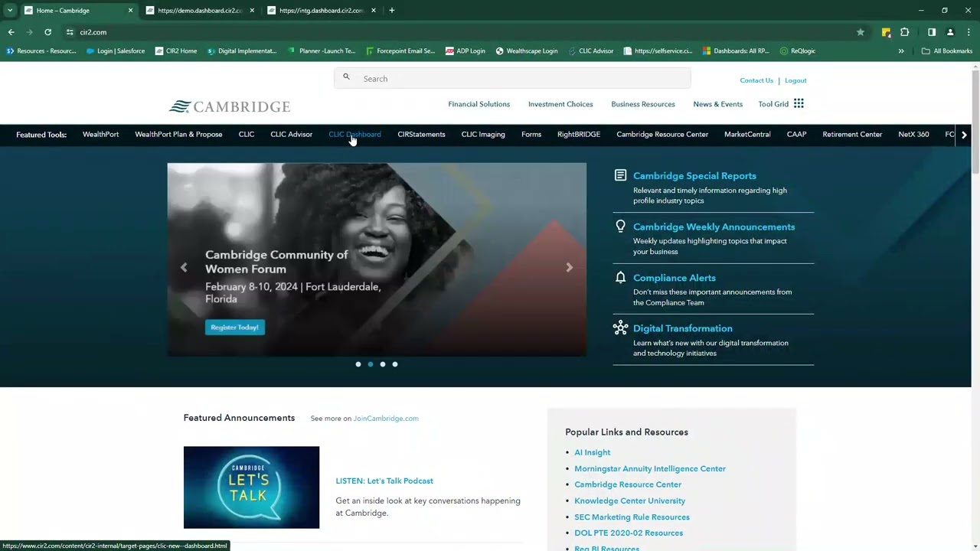Open News & Events menu
980x551 pixels.
(717, 104)
